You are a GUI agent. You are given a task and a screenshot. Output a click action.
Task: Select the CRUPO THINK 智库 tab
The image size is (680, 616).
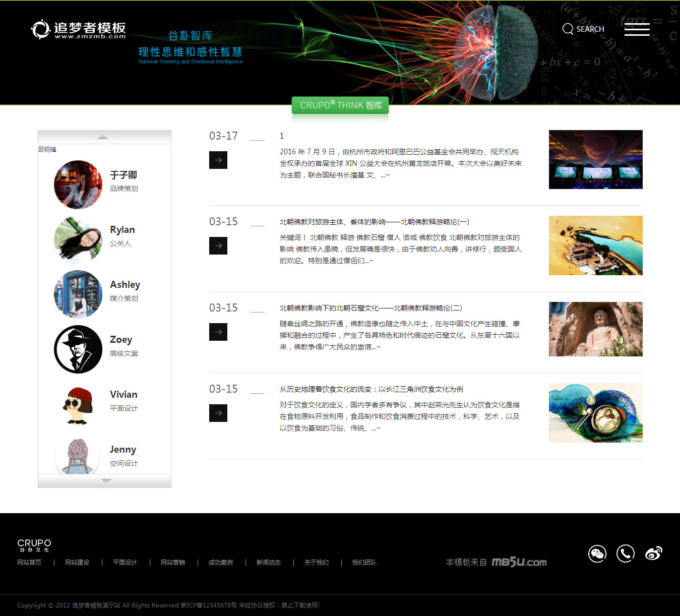click(340, 105)
